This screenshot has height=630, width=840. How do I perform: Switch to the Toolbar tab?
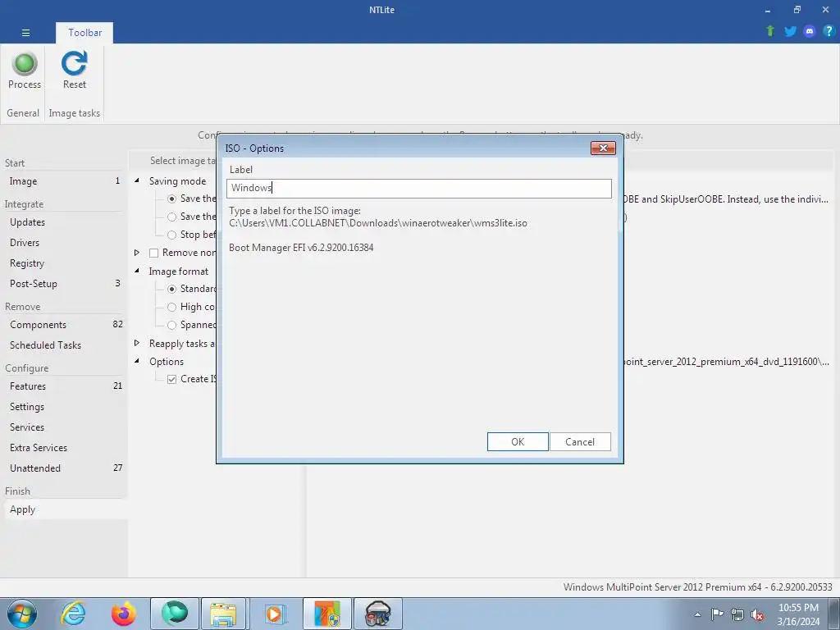(x=84, y=33)
